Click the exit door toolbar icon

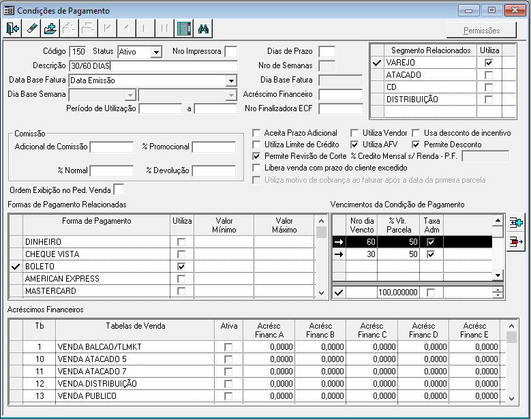[x=12, y=29]
